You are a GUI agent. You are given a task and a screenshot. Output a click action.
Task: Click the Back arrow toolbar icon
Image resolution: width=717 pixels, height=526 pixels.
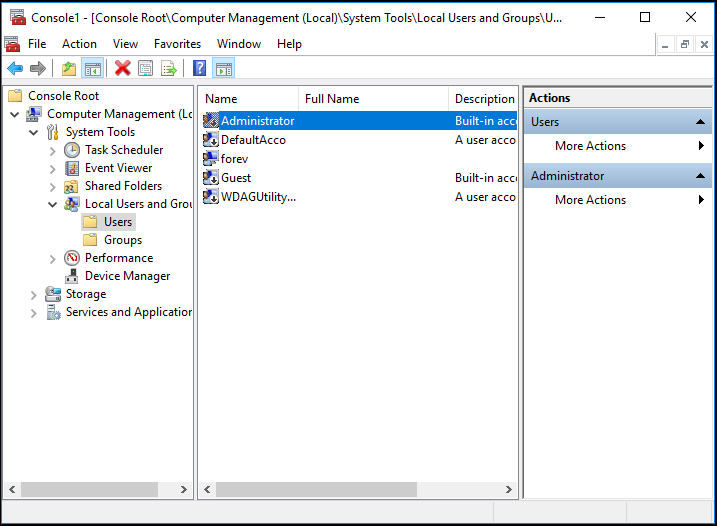point(15,69)
